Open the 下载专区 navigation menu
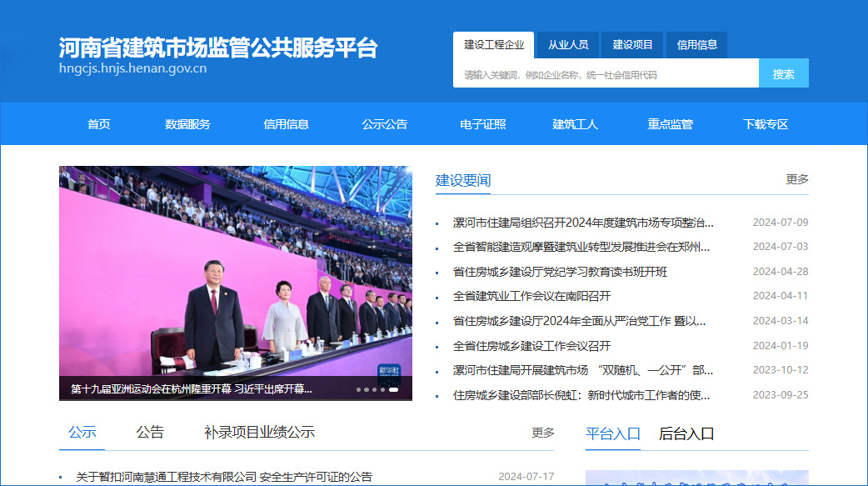The image size is (868, 486). [x=766, y=124]
